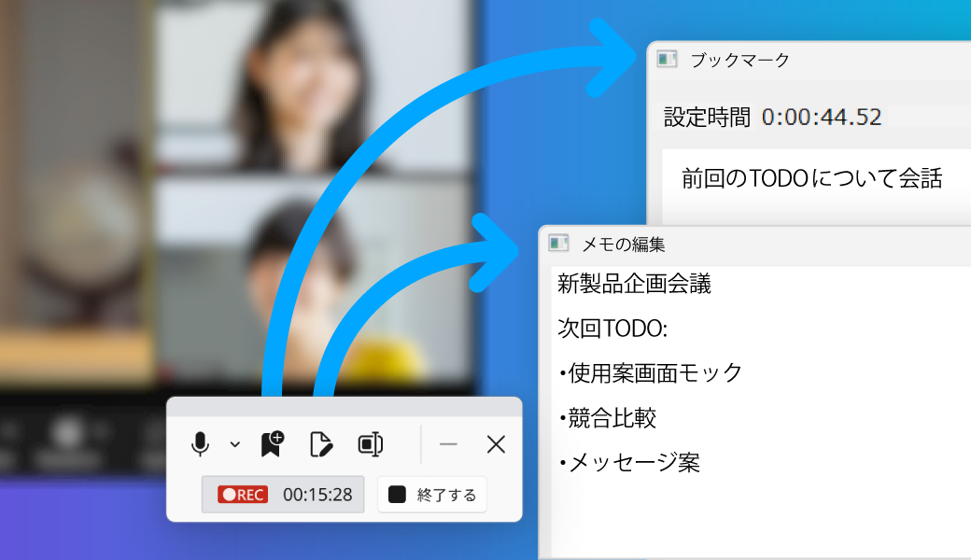Select the rename window tool icon

[372, 444]
